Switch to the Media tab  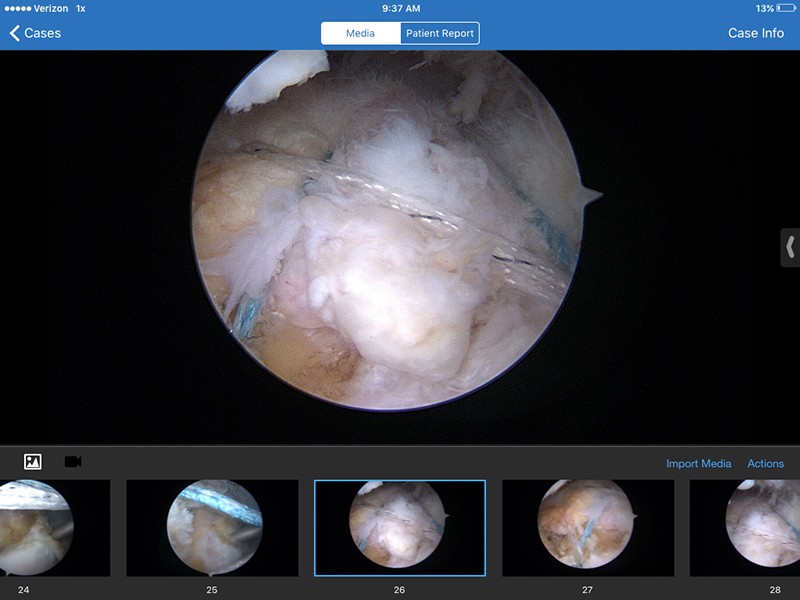pyautogui.click(x=361, y=33)
